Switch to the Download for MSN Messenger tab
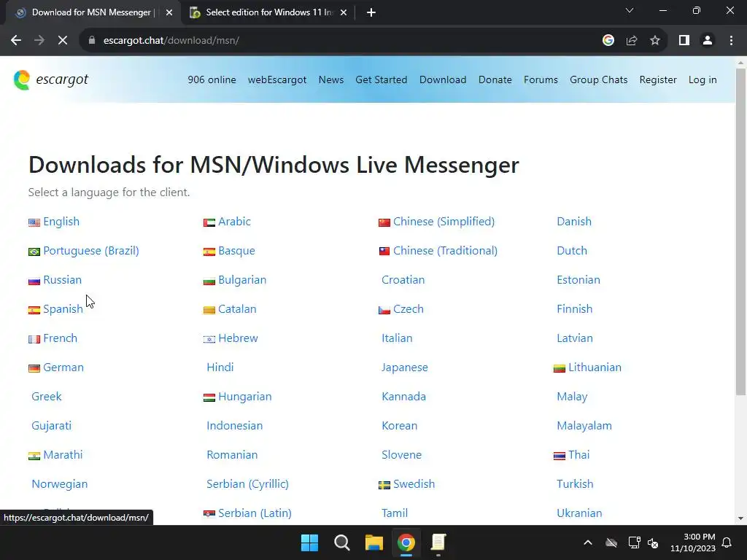Image resolution: width=747 pixels, height=560 pixels. coord(93,12)
